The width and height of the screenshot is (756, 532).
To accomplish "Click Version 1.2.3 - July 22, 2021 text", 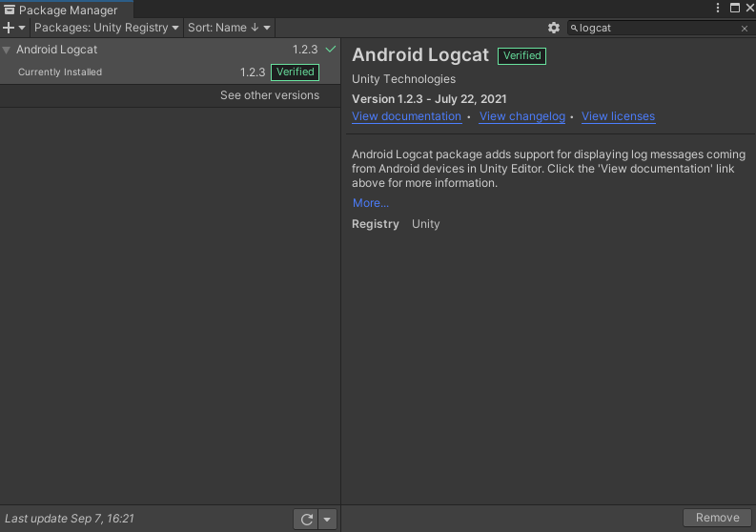I will tap(429, 99).
